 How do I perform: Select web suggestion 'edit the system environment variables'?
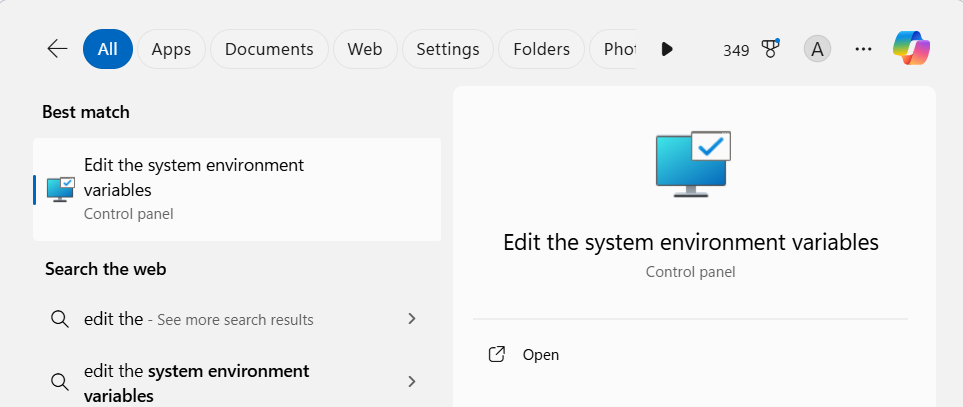coord(237,382)
